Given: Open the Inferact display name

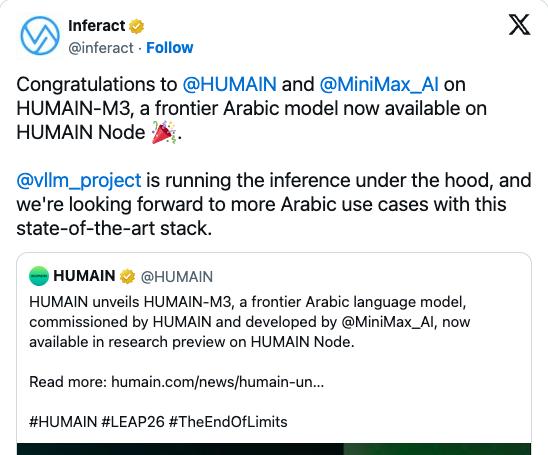Looking at the screenshot, I should [97, 26].
